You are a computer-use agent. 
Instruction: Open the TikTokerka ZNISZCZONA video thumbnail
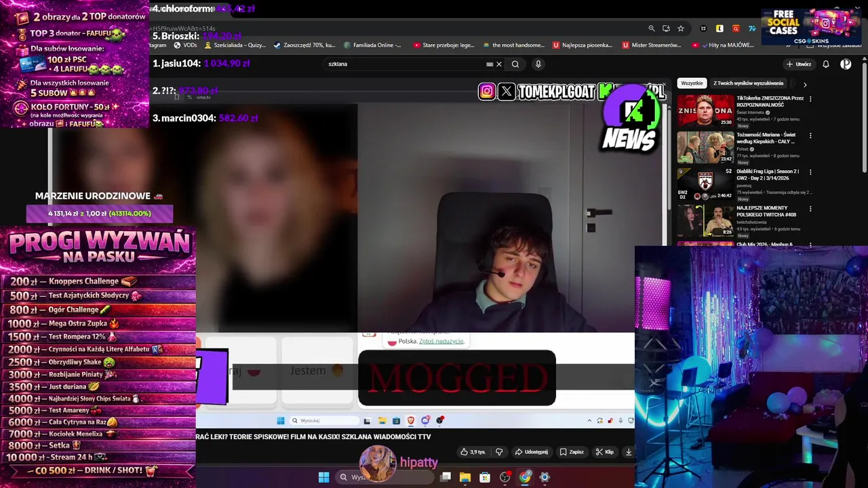pos(705,110)
